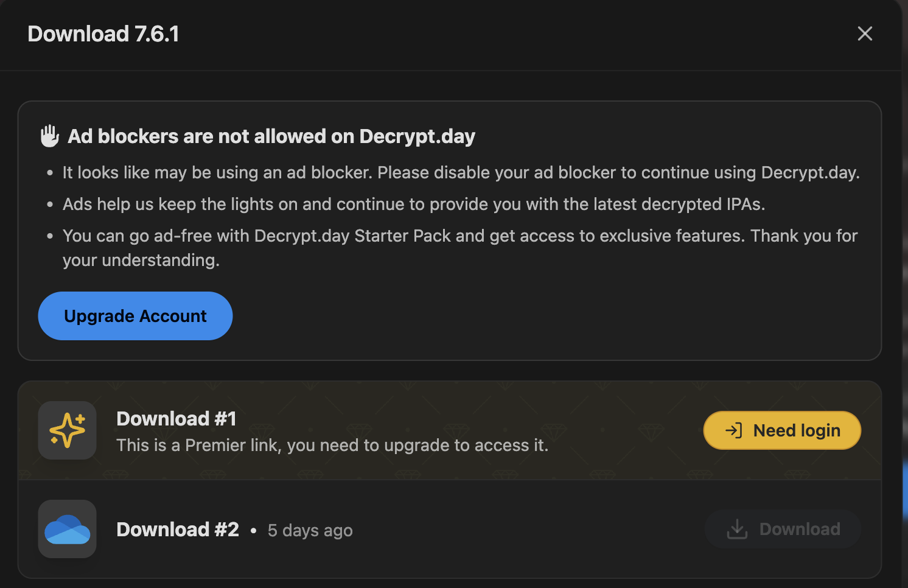Click the download arrow tray icon
Image resolution: width=908 pixels, height=588 pixels.
point(737,529)
